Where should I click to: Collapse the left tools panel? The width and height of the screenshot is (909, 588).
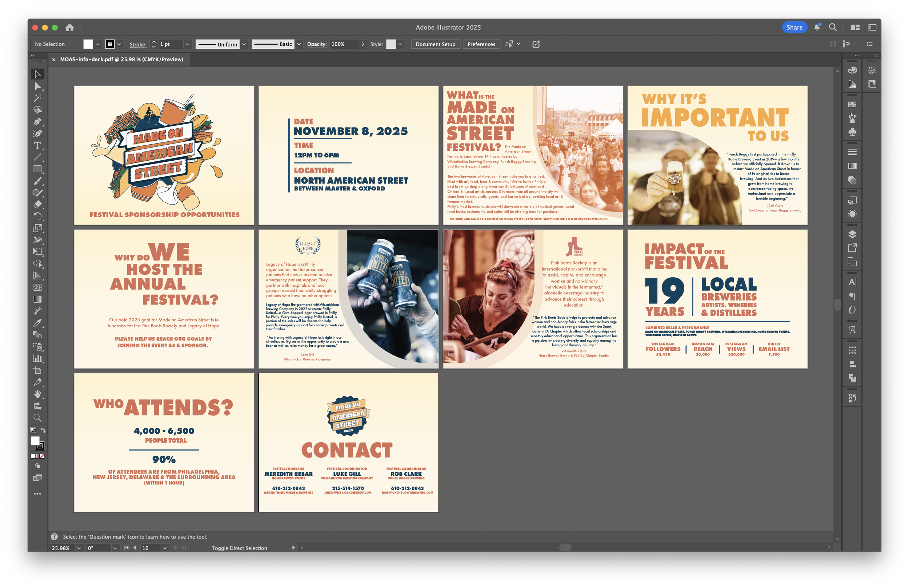pos(32,55)
